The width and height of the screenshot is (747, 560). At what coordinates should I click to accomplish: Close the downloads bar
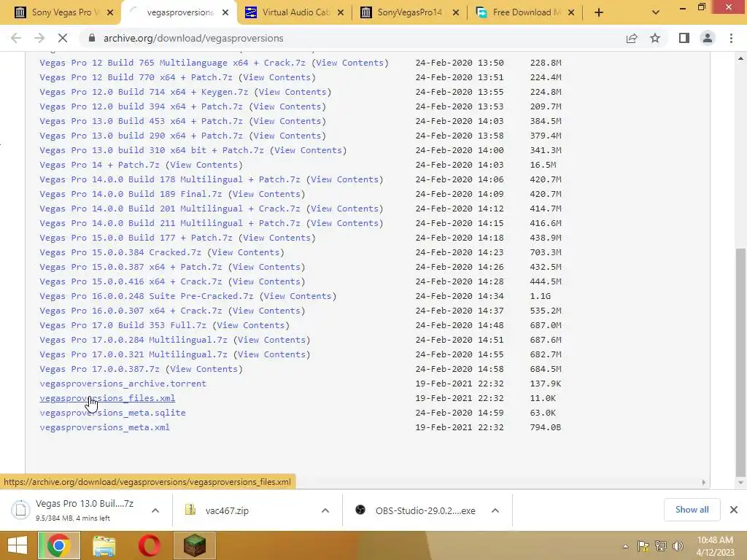pyautogui.click(x=734, y=510)
